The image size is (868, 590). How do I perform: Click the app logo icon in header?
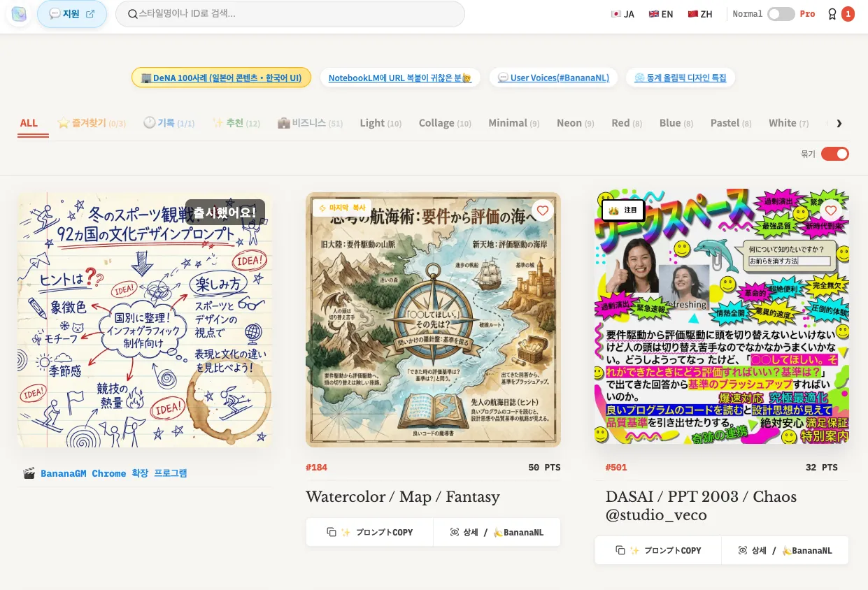coord(19,14)
